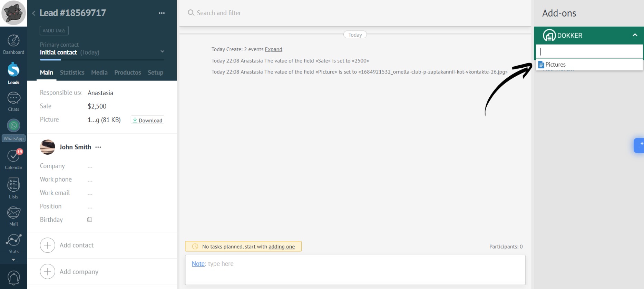Switch to the Statistics tab
Image resolution: width=644 pixels, height=289 pixels.
tap(72, 73)
